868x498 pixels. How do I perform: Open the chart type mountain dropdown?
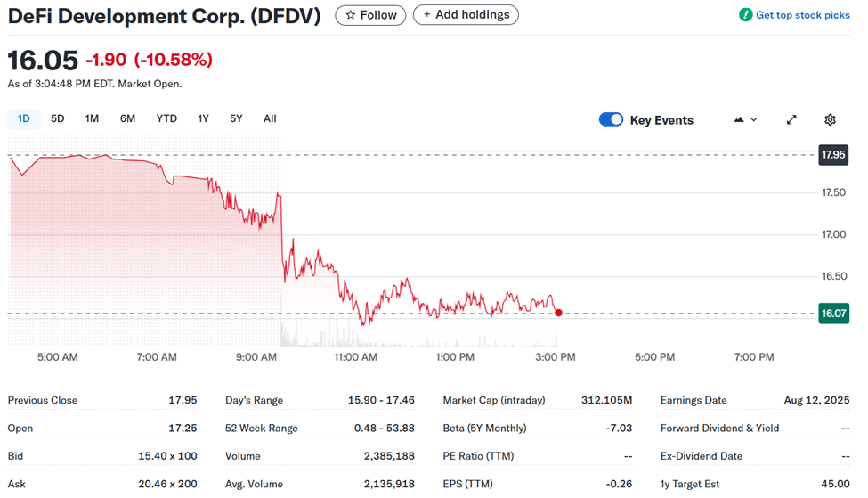click(745, 119)
